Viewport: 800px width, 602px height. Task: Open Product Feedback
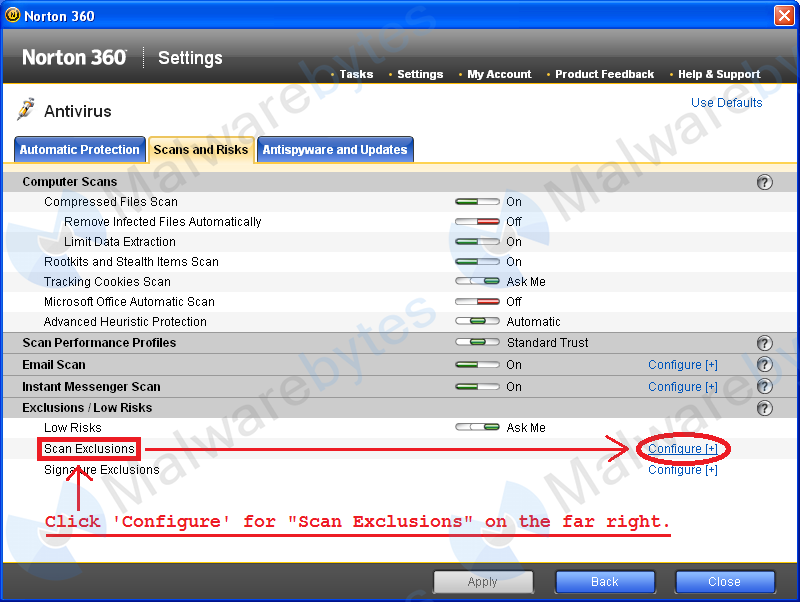tap(605, 74)
